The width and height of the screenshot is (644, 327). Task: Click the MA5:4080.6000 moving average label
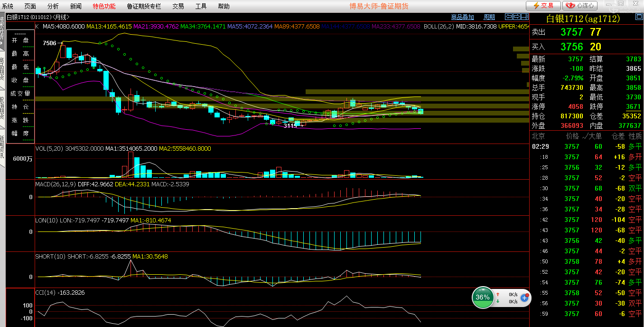click(x=64, y=26)
